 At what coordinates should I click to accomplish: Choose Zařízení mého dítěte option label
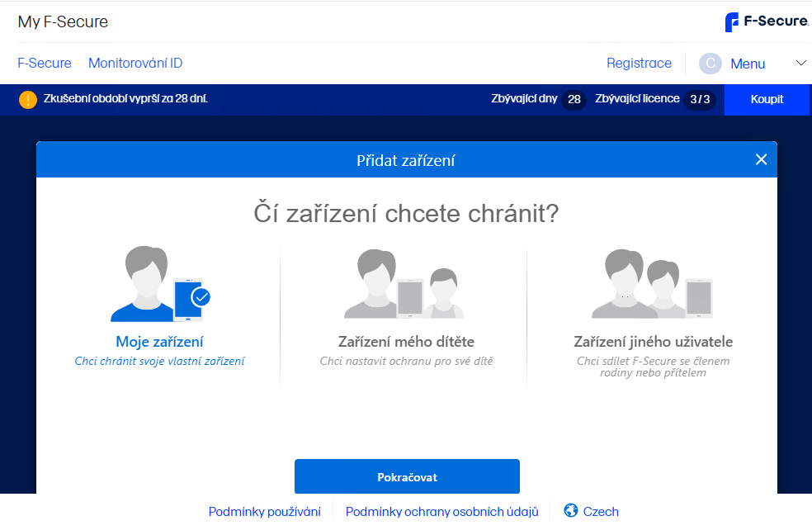click(x=406, y=342)
